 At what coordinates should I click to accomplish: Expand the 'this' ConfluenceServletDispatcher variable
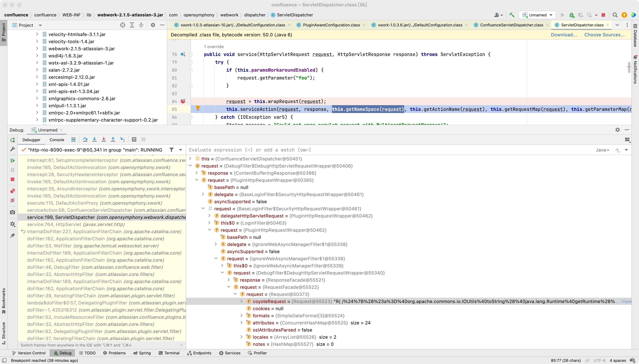[190, 158]
